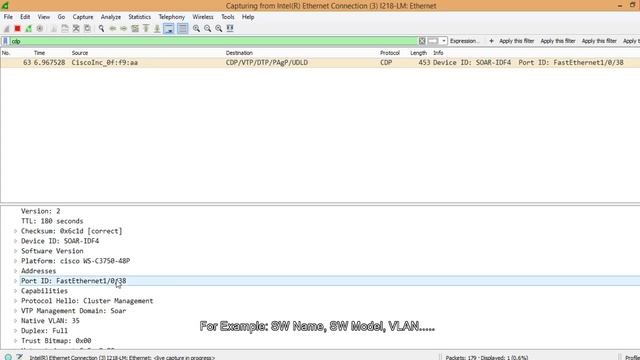Open the Capture menu
The image size is (640, 360).
(83, 17)
